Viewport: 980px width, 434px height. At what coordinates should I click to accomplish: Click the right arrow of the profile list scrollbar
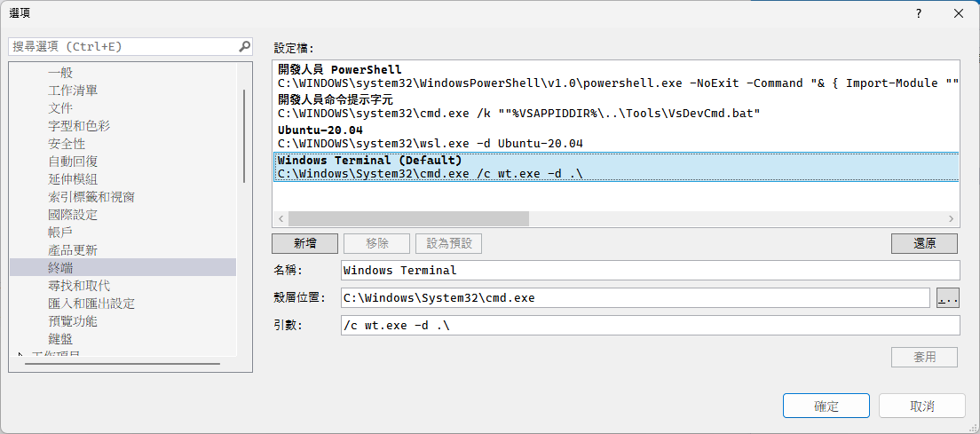tap(952, 218)
